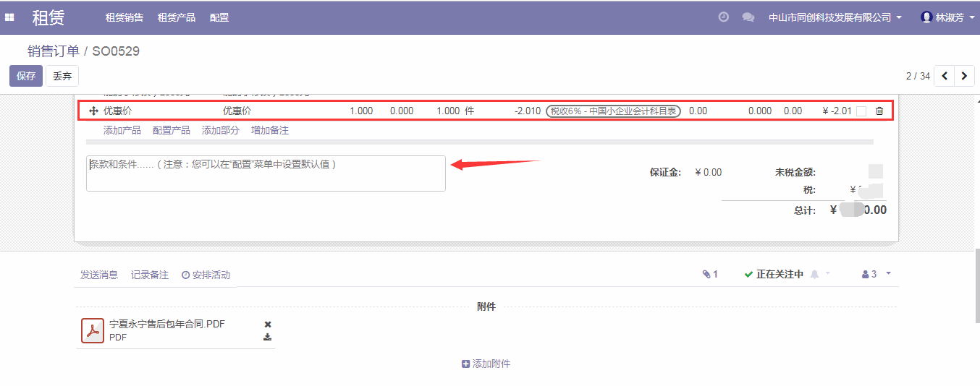980x386 pixels.
Task: Open the apps grid menu icon
Action: (10, 17)
